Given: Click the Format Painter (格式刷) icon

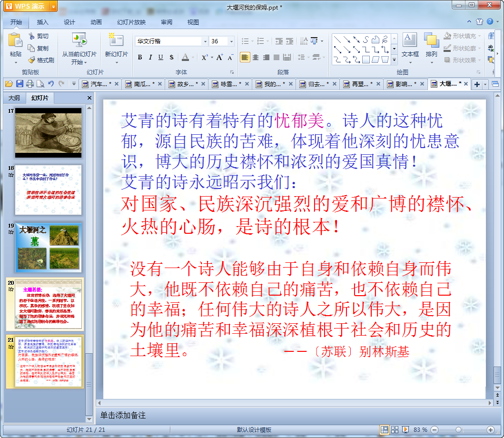Looking at the screenshot, I should [31, 60].
